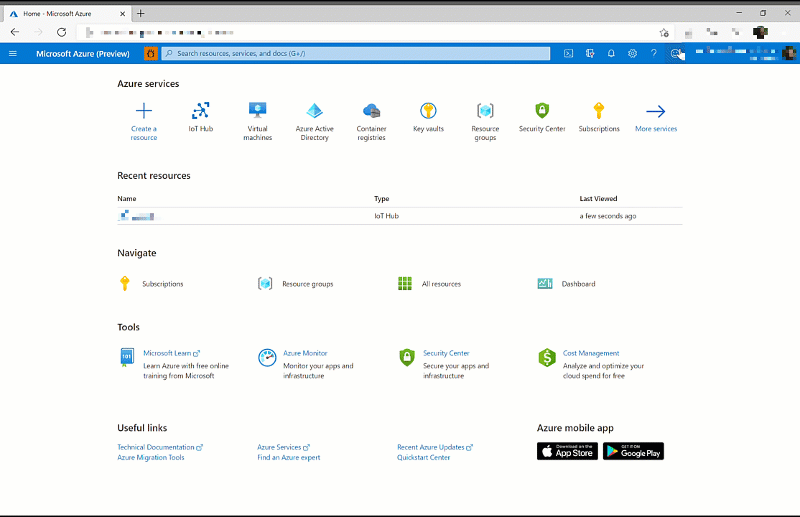Click the Azure Monitor gauge icon

pyautogui.click(x=267, y=357)
